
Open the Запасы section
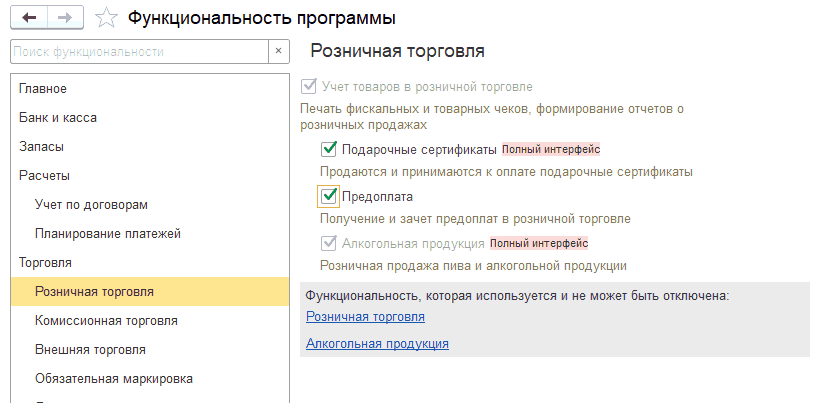point(41,147)
